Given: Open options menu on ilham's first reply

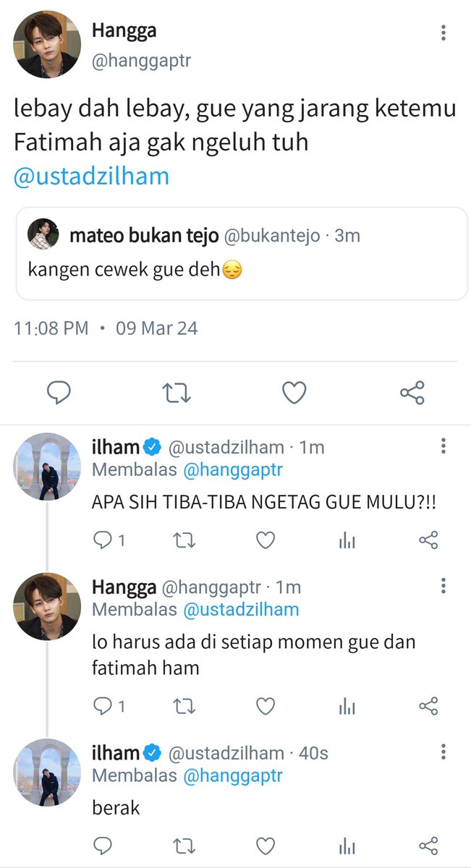Looking at the screenshot, I should (x=444, y=446).
